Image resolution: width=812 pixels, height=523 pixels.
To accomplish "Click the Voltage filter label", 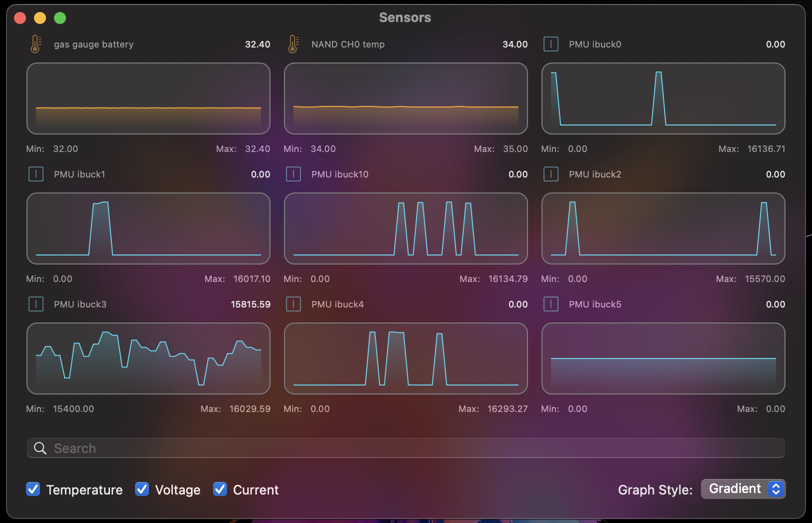I will coord(177,490).
